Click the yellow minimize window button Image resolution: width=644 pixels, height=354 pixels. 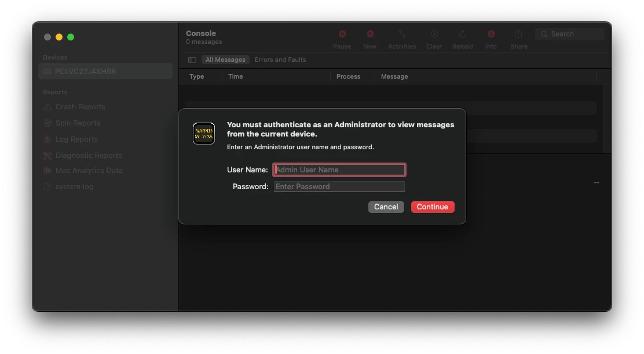59,37
